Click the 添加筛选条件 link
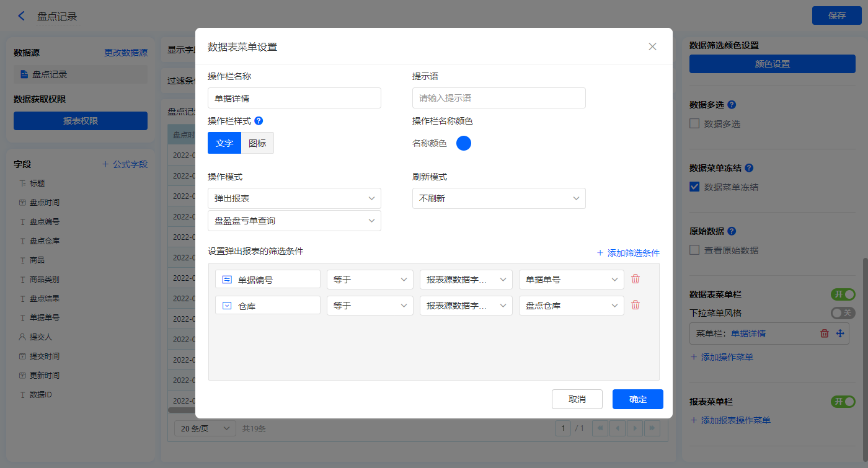 [628, 253]
